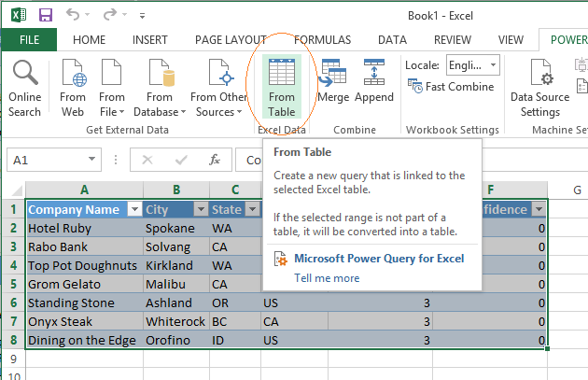This screenshot has width=588, height=380.
Task: Open Confidence column filter dropdown
Action: [539, 209]
